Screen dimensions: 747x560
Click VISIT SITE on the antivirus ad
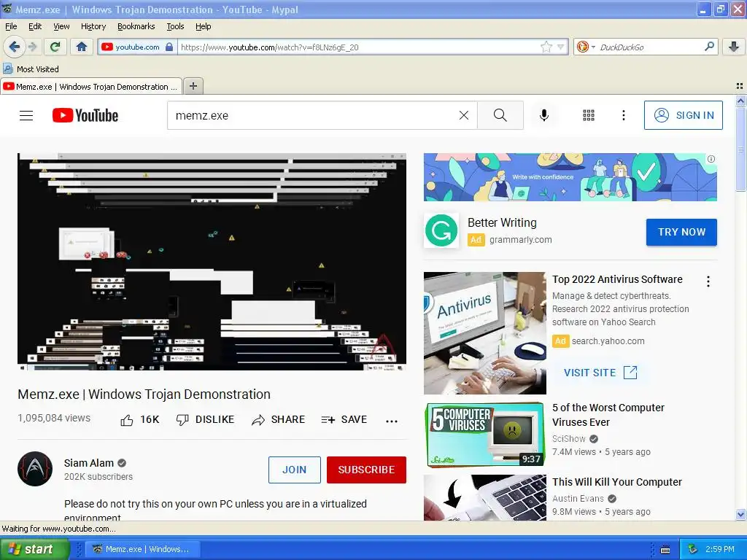[x=600, y=373]
